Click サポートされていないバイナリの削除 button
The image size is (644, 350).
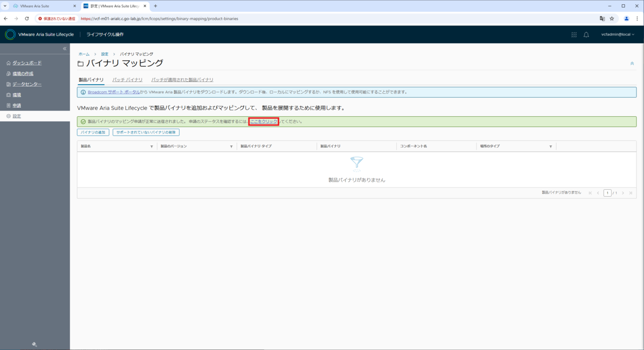(x=146, y=132)
